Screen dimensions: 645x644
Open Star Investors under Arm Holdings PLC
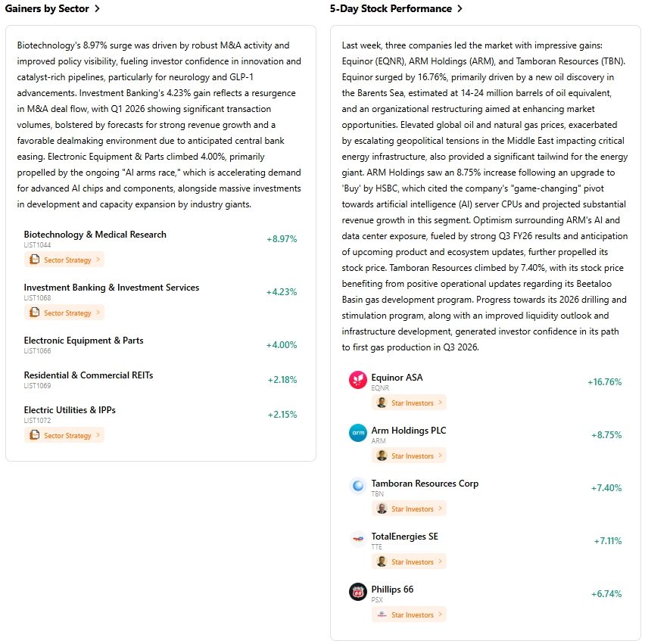(409, 456)
